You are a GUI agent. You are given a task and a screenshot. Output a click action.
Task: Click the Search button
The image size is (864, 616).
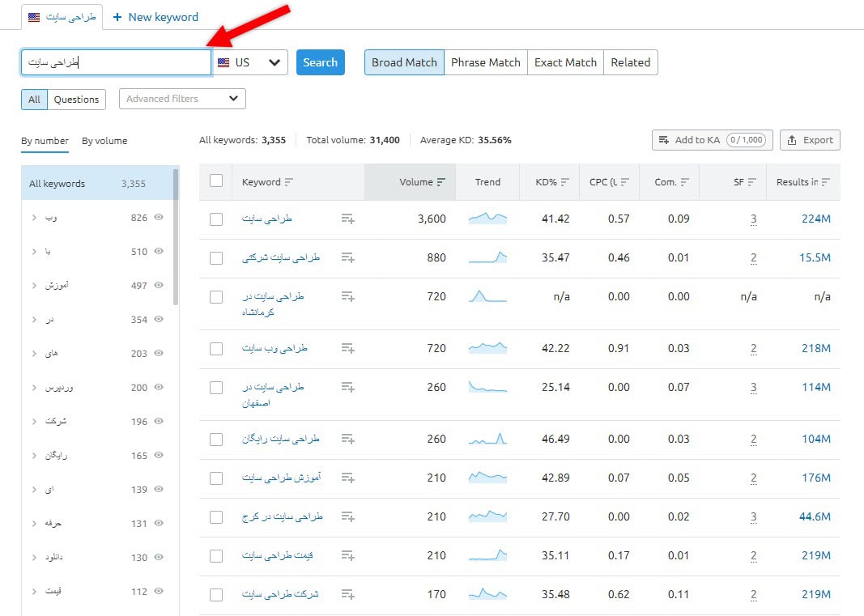click(x=320, y=62)
